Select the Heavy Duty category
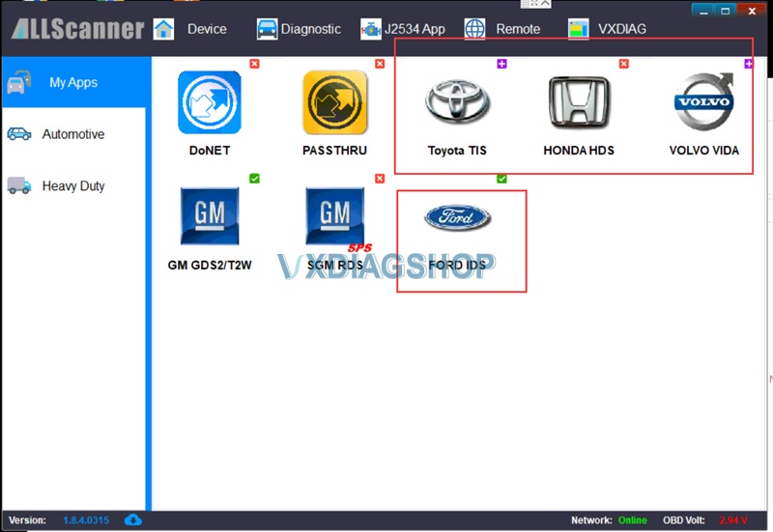The image size is (773, 532). point(74,185)
